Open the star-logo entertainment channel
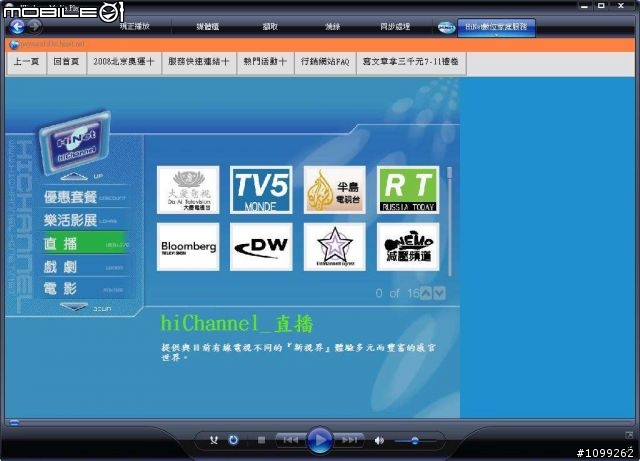Viewport: 640px width, 461px height. tap(335, 247)
